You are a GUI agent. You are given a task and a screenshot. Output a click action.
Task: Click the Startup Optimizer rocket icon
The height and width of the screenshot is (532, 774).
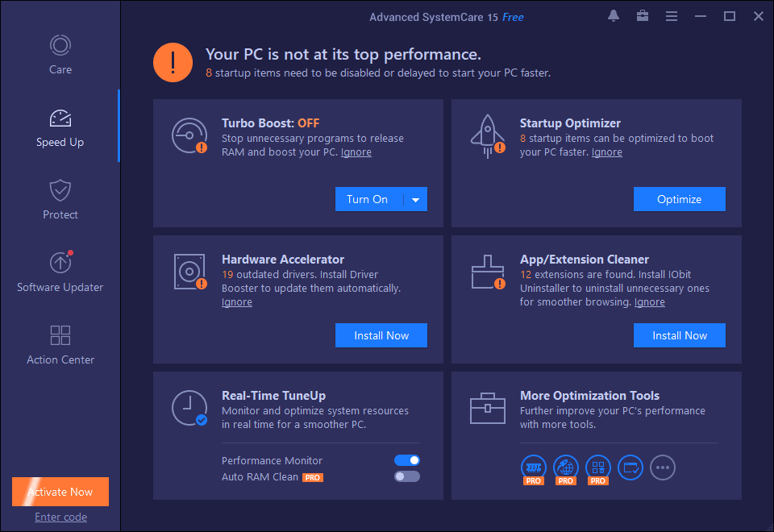pyautogui.click(x=488, y=136)
